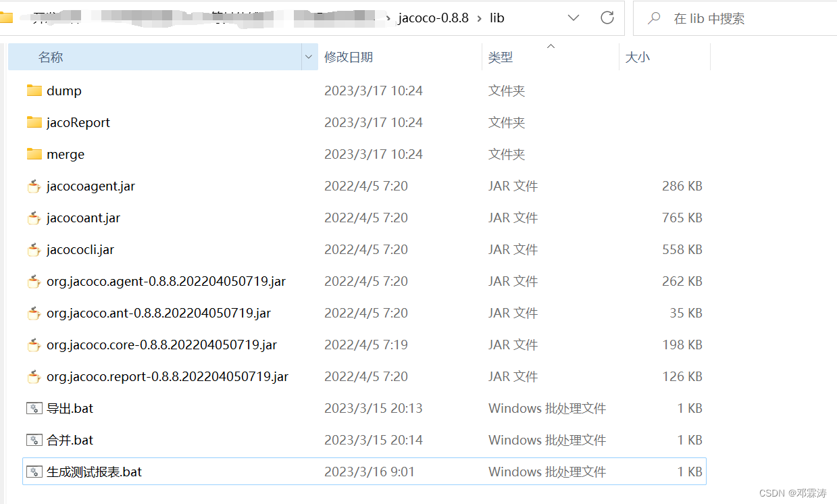Select the merge folder icon
The image size is (837, 504).
click(x=34, y=154)
